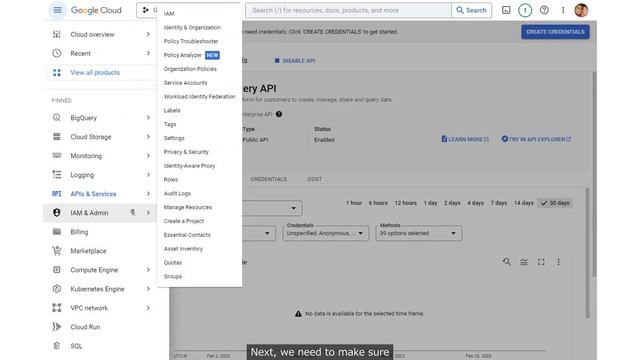Click the Compute Engine icon

coord(57,270)
